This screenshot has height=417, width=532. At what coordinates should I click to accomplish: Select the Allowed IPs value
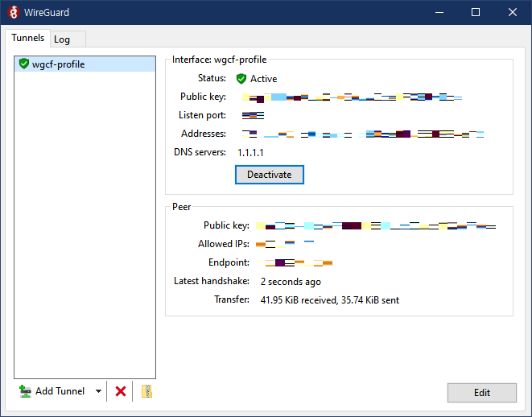click(285, 244)
